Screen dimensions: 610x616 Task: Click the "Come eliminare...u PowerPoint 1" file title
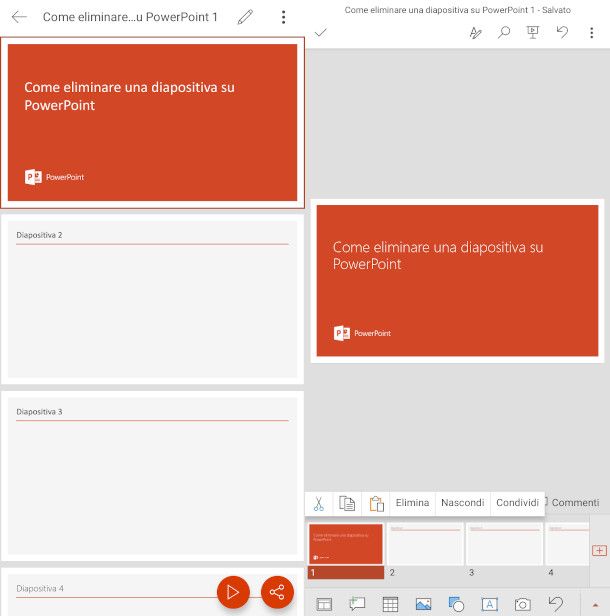(130, 17)
